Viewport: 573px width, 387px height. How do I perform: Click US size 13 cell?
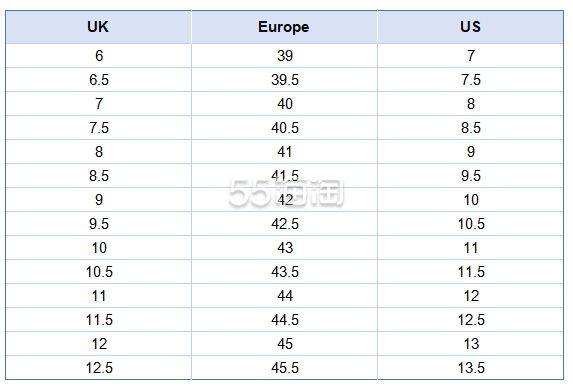tap(470, 344)
